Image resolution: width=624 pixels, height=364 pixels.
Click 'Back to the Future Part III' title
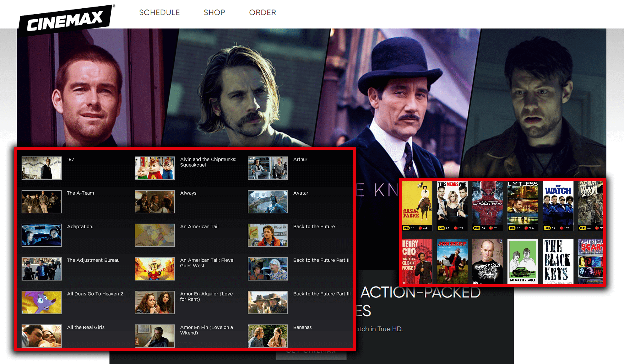tap(322, 294)
